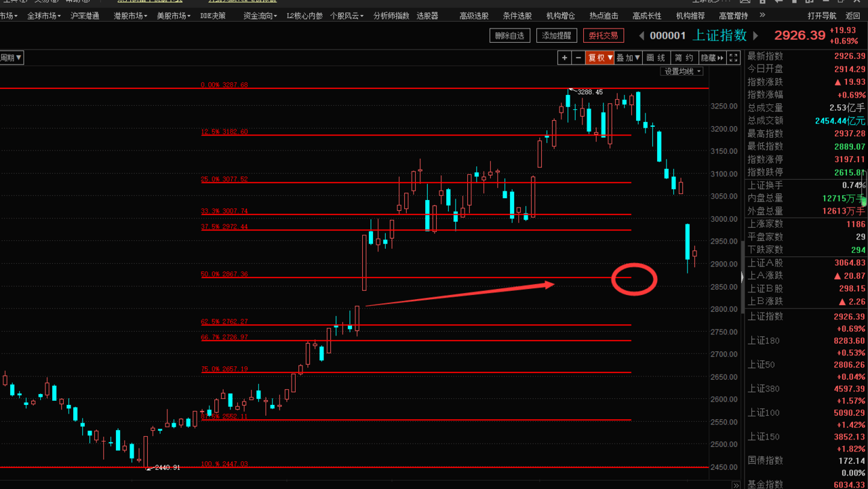
Task: Click the 上证B股 row
Action: [x=806, y=288]
